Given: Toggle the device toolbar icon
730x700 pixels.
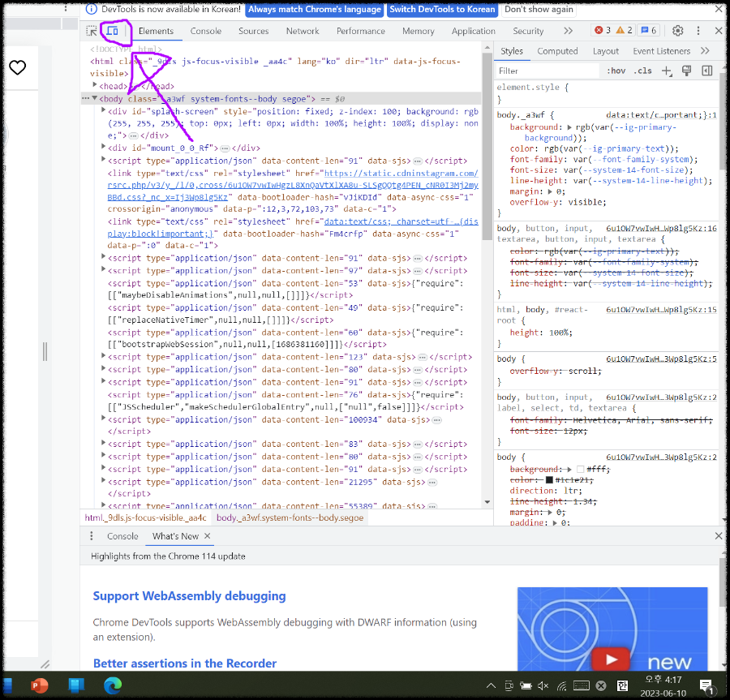Looking at the screenshot, I should pos(112,31).
